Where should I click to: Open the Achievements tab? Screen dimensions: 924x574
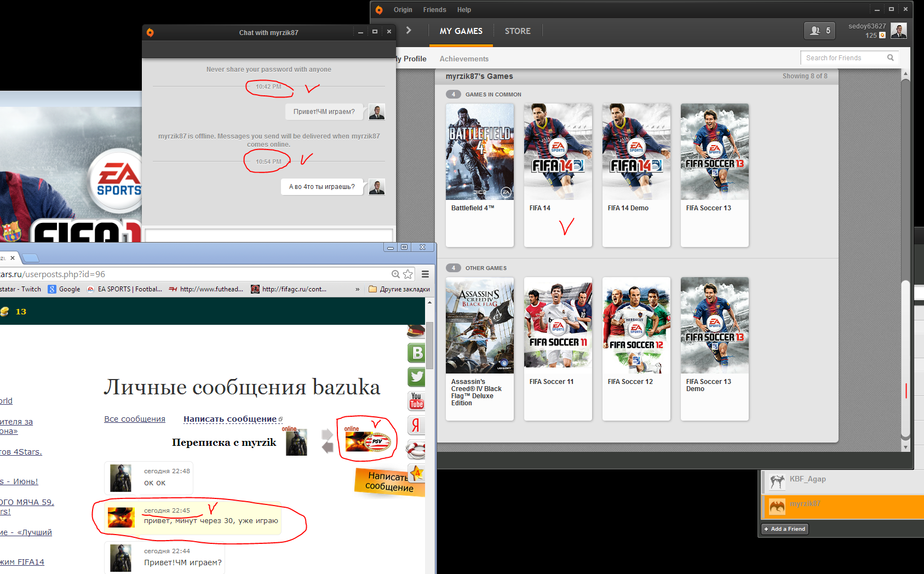coord(464,59)
